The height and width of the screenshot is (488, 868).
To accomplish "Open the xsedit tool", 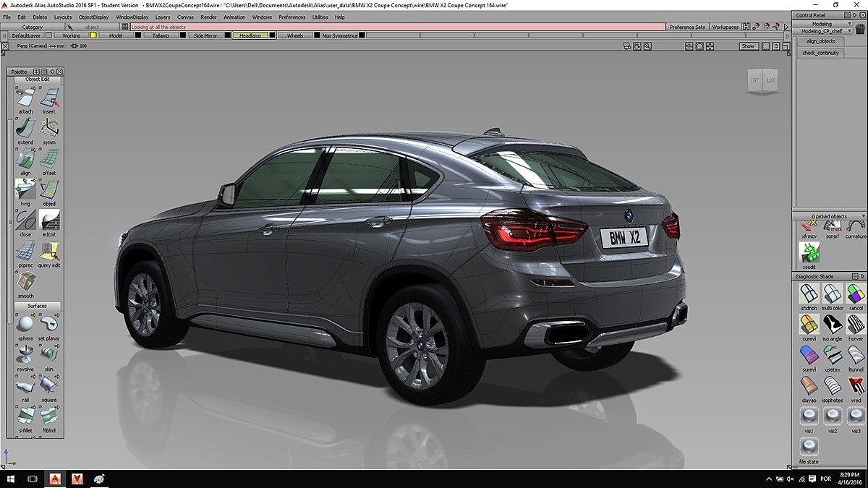I will pos(809,252).
